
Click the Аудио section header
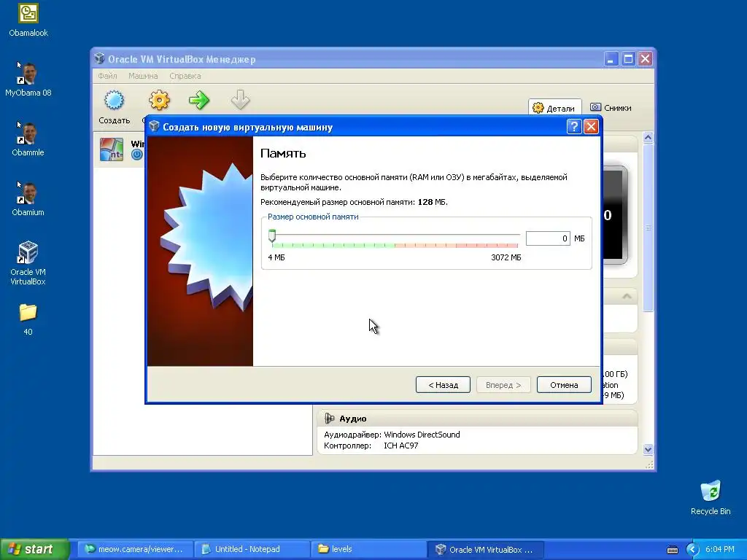[x=477, y=418]
